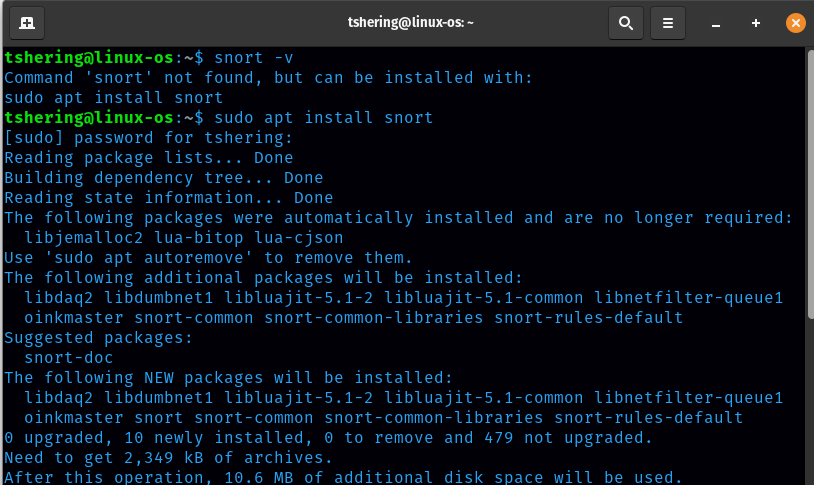The width and height of the screenshot is (814, 485).
Task: Click the '[sudo] password for tshering:' prompt
Action: [x=149, y=138]
